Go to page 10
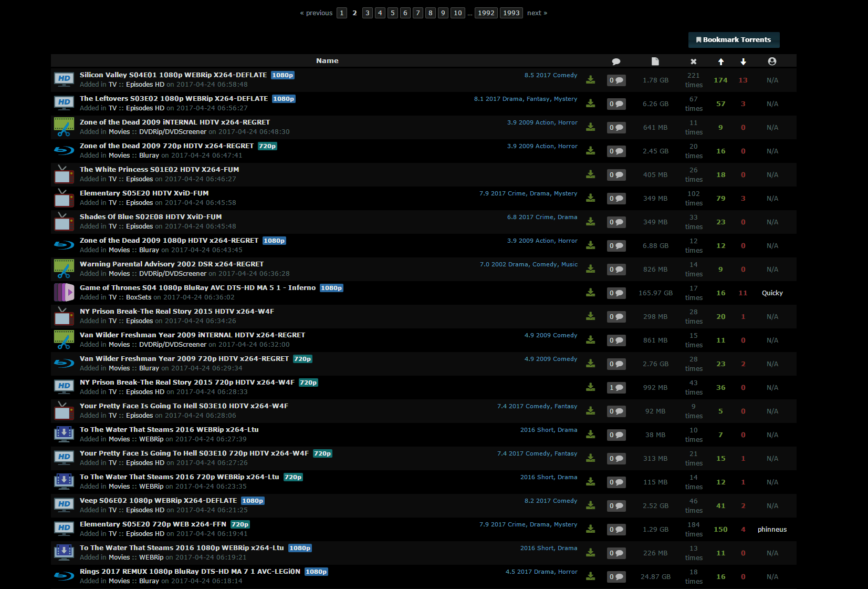Viewport: 868px width, 589px height. [458, 13]
